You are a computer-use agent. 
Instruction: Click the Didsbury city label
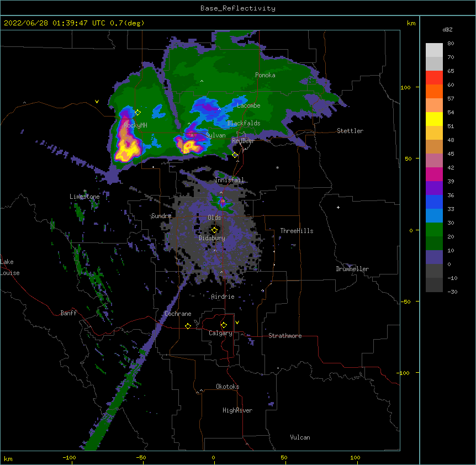pos(212,238)
